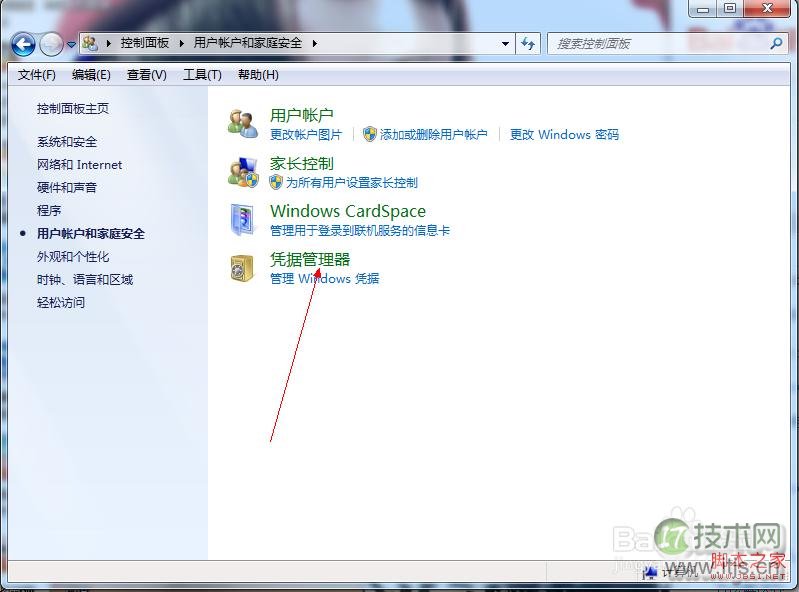Click 更改帐户图片 link
The height and width of the screenshot is (592, 799).
point(306,134)
